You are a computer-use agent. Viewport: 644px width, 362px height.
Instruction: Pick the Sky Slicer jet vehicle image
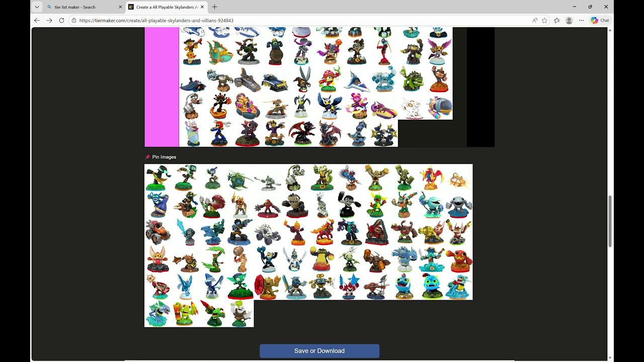point(357,79)
